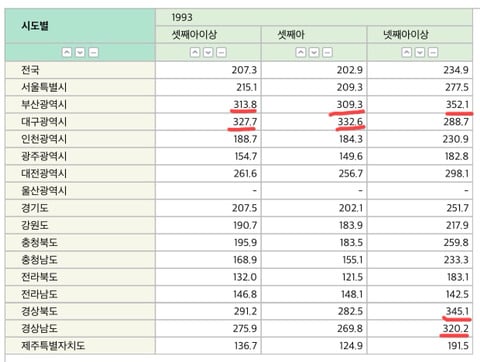The height and width of the screenshot is (362, 480).
Task: Sort 시도별 column descending arrow
Action: [x=80, y=52]
